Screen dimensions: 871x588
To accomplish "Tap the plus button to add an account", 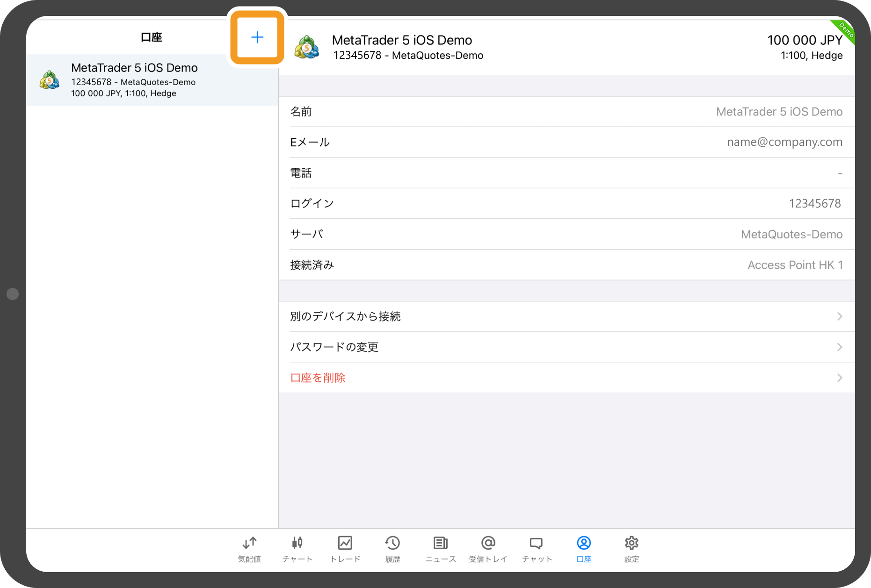I will coord(257,37).
